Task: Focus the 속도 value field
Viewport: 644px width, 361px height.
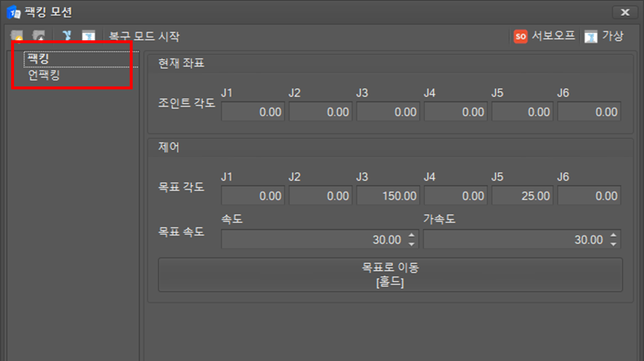Action: pos(313,239)
